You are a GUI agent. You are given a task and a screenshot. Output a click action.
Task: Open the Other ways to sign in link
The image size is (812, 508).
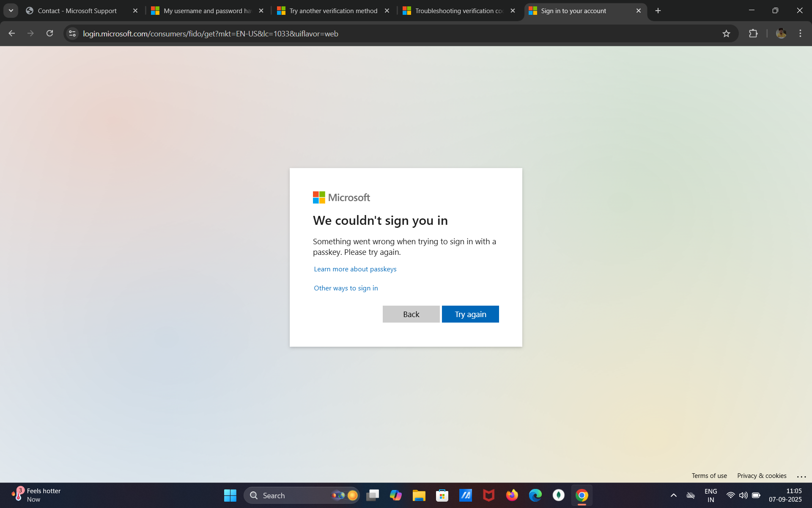coord(346,288)
